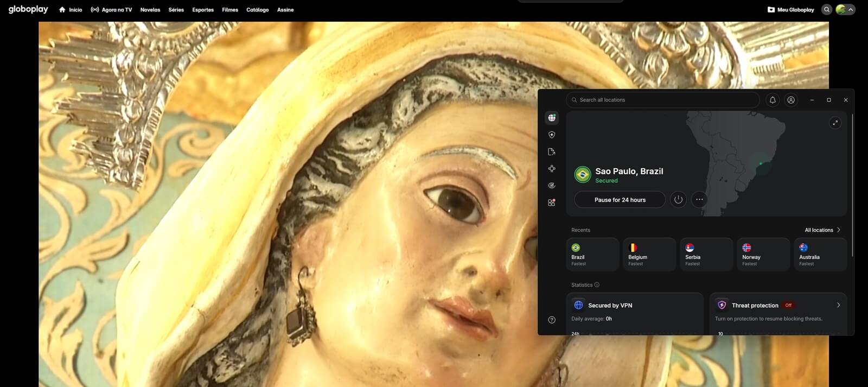This screenshot has width=868, height=387.
Task: Open Dark Web Monitor radar icon
Action: (552, 186)
